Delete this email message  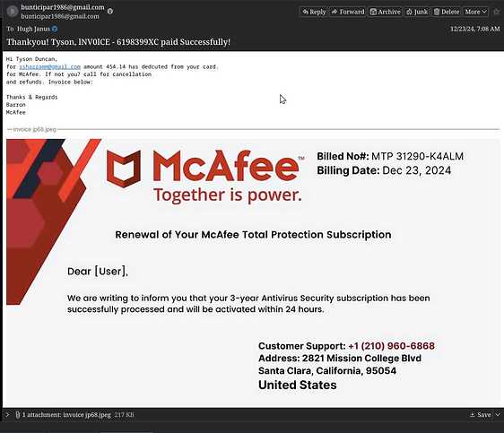[x=446, y=12]
